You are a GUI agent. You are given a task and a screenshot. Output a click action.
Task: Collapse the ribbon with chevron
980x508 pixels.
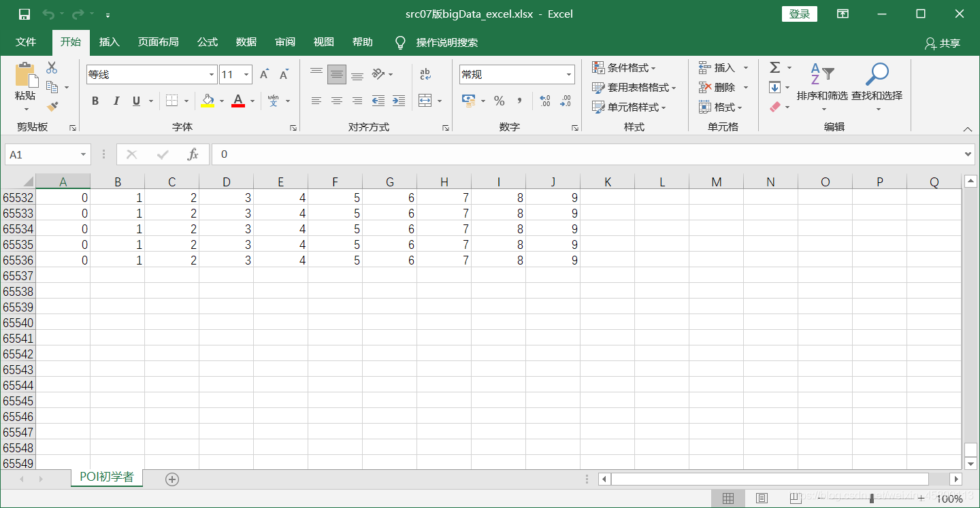coord(968,129)
